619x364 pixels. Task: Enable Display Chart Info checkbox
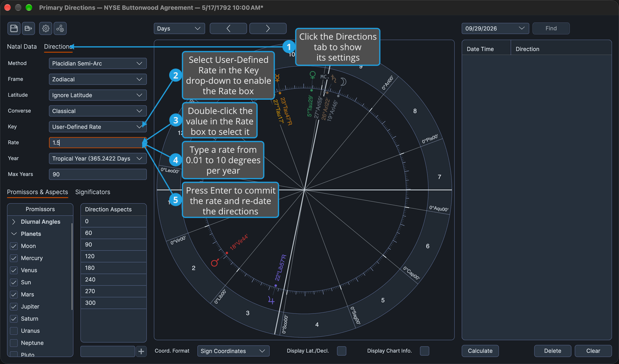coord(425,351)
